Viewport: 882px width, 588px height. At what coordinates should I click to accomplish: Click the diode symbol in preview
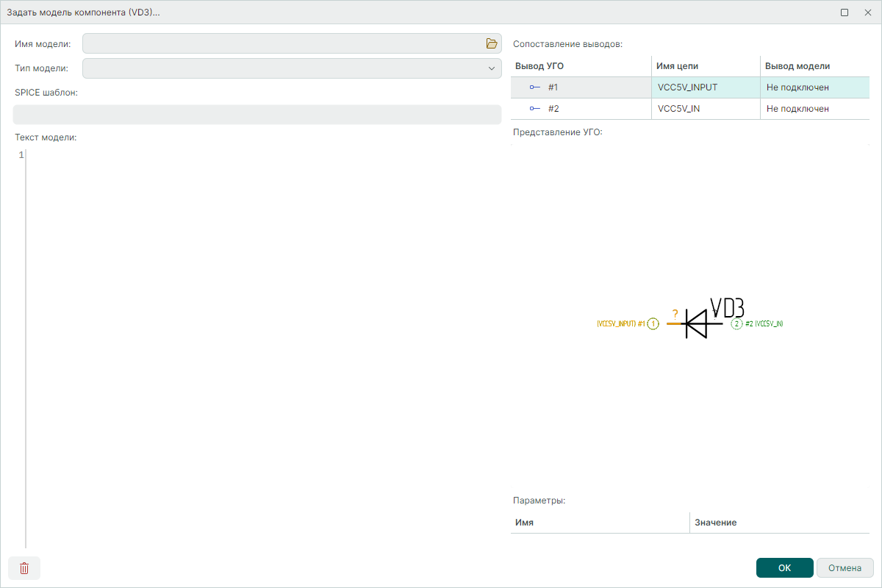pyautogui.click(x=695, y=323)
